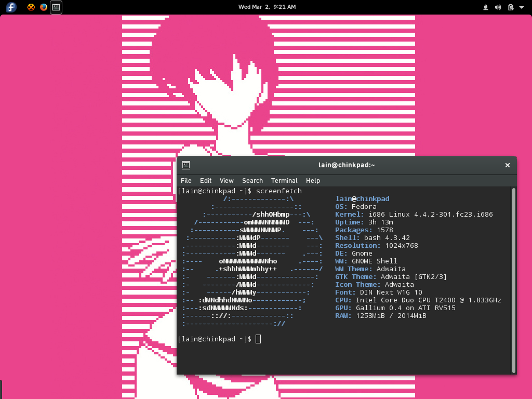This screenshot has height=399, width=532.
Task: Click the terminal prompt cursor line
Action: pos(258,339)
